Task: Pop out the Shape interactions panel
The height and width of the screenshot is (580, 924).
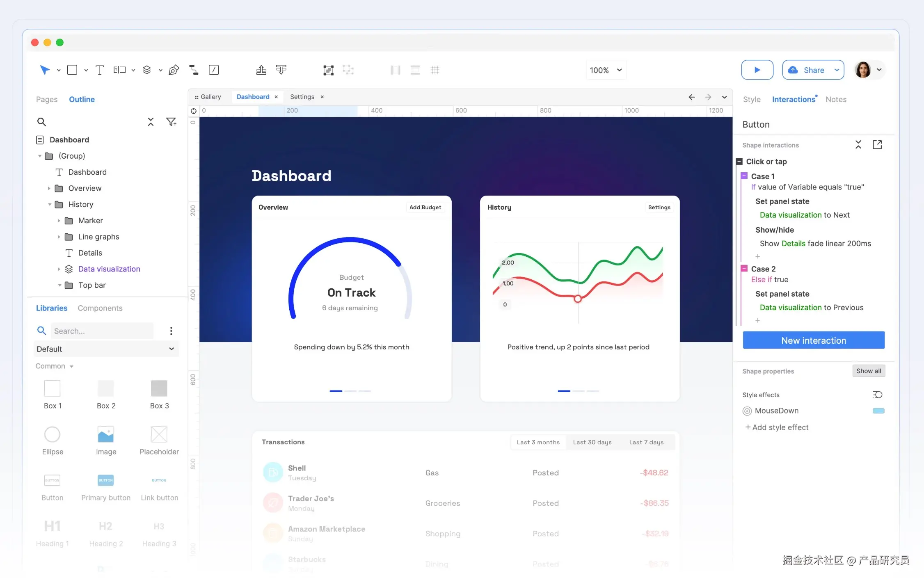Action: pyautogui.click(x=877, y=145)
